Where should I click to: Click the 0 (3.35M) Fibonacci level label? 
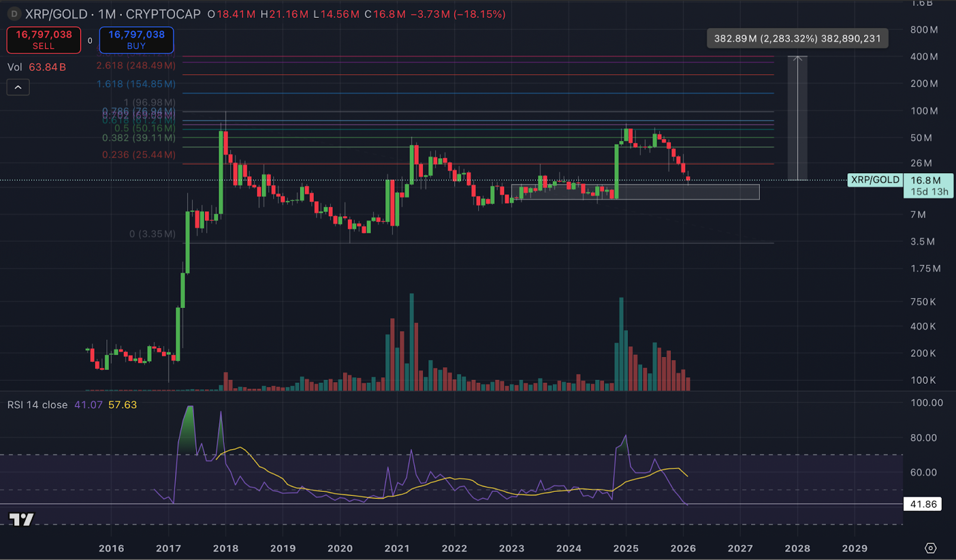(152, 234)
